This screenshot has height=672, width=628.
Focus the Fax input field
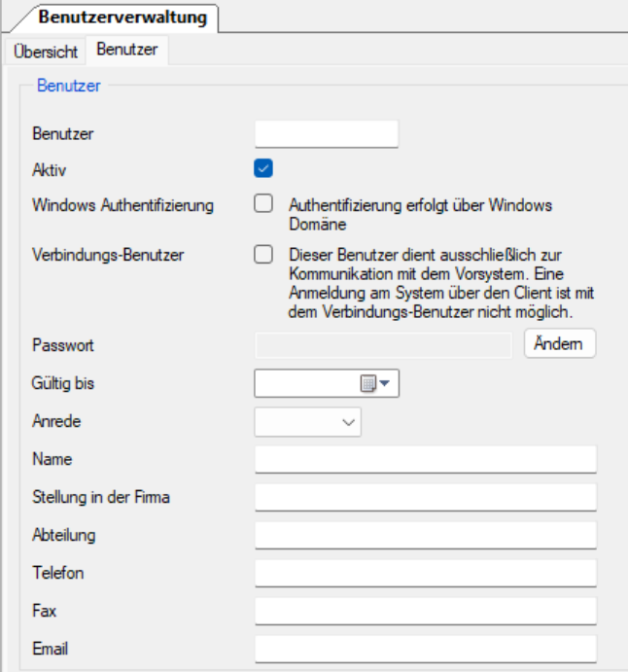(x=425, y=611)
